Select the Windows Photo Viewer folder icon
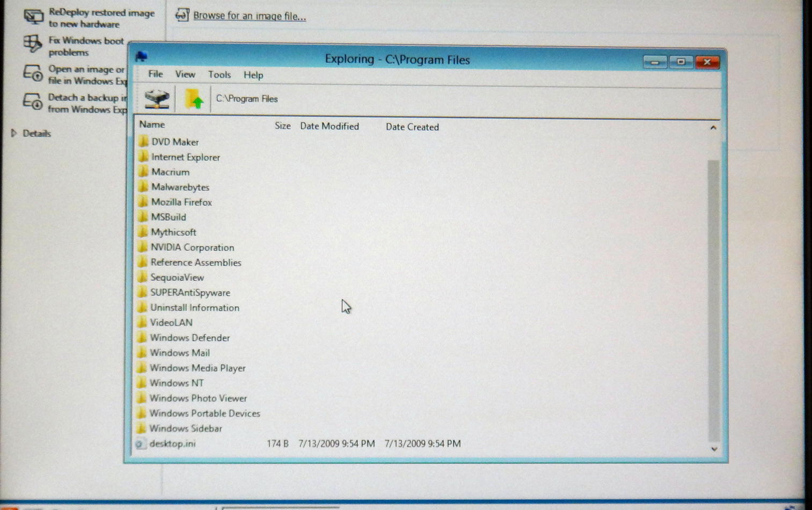812x510 pixels. click(x=141, y=398)
